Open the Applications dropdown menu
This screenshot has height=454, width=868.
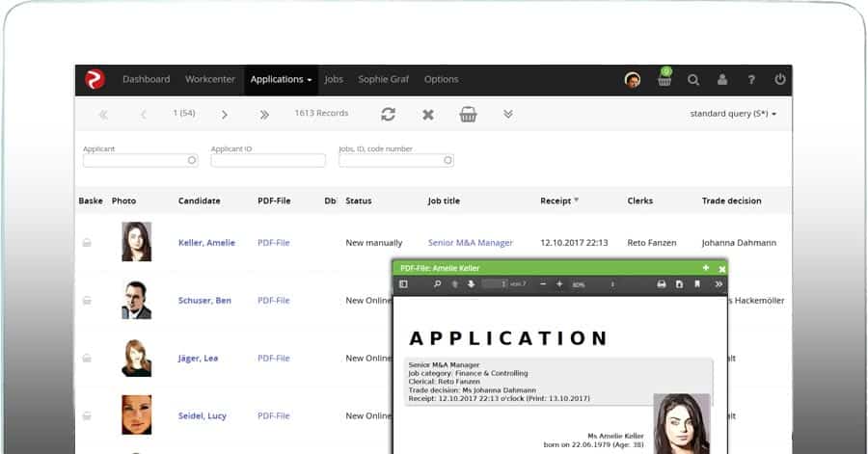tap(281, 80)
